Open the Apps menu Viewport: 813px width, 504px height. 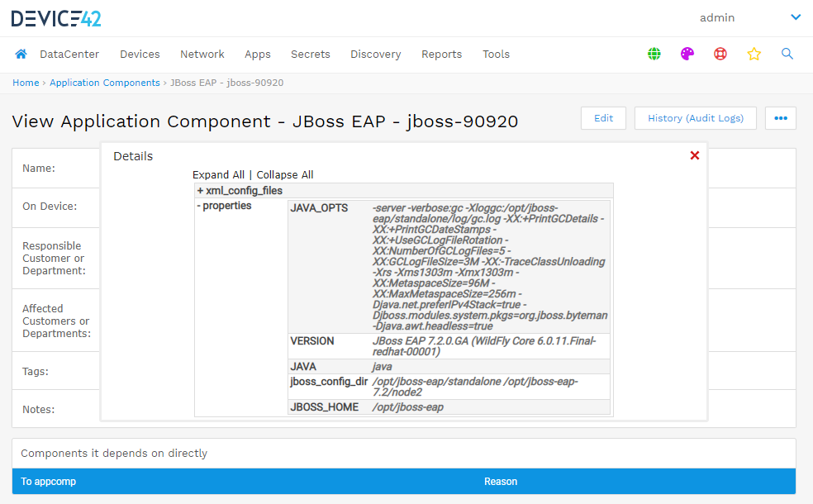coord(258,54)
